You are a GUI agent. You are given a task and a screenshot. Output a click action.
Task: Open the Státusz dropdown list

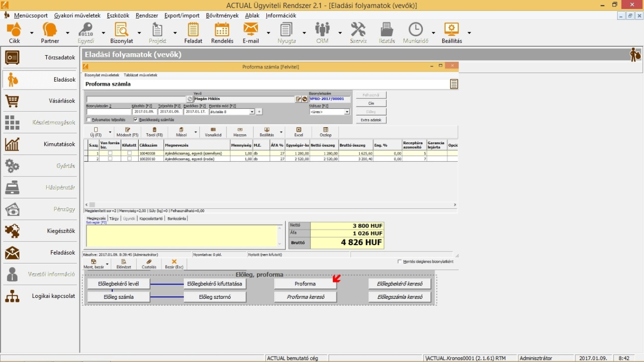pyautogui.click(x=347, y=112)
